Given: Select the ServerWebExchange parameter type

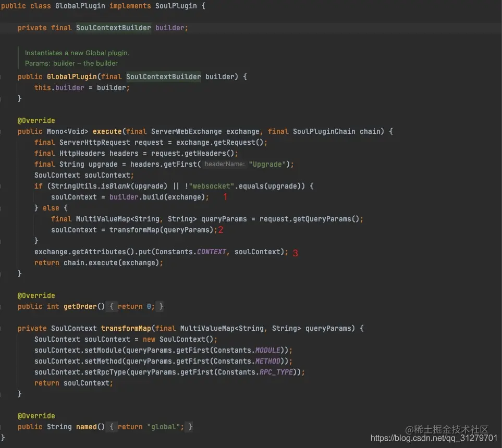Looking at the screenshot, I should point(186,131).
